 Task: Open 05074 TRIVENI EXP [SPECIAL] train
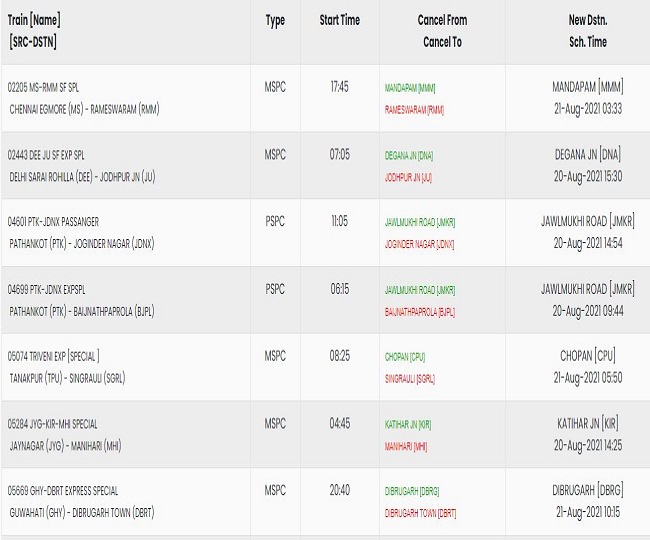[53, 356]
